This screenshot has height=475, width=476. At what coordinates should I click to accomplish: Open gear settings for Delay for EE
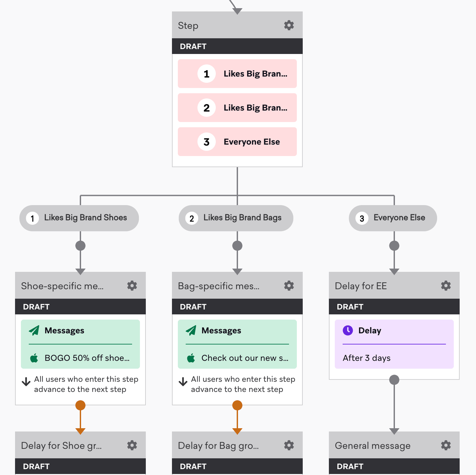446,286
